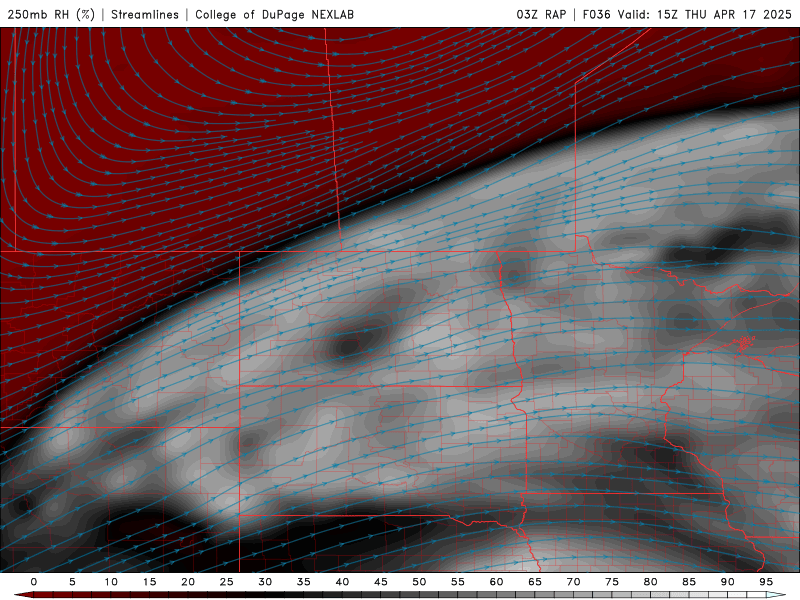Click the colorbar label '20'
This screenshot has width=800, height=600.
pyautogui.click(x=188, y=582)
